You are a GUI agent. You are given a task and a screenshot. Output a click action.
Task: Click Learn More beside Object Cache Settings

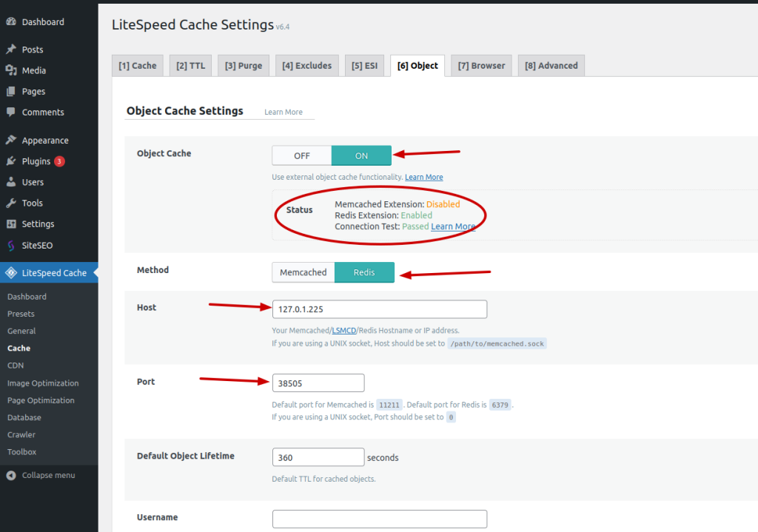point(284,112)
